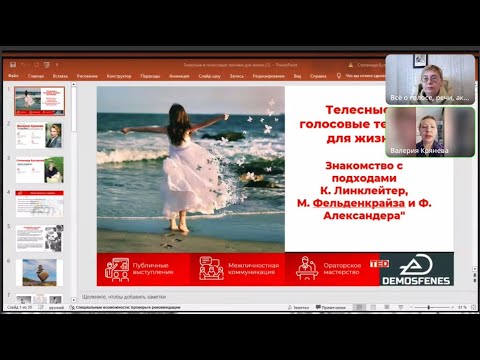Click zoom out minus button in status bar
The width and height of the screenshot is (480, 360).
[411, 307]
